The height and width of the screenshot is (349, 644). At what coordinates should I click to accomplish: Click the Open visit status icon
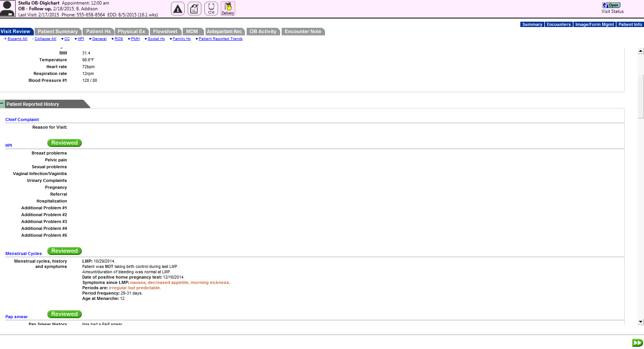(611, 5)
